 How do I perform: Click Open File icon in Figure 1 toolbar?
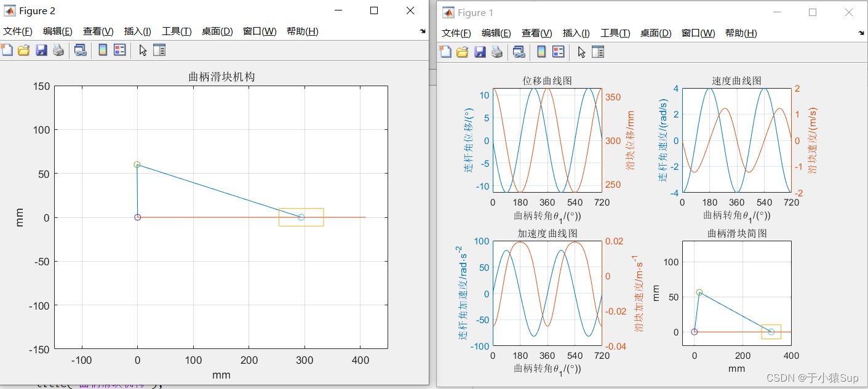(463, 52)
